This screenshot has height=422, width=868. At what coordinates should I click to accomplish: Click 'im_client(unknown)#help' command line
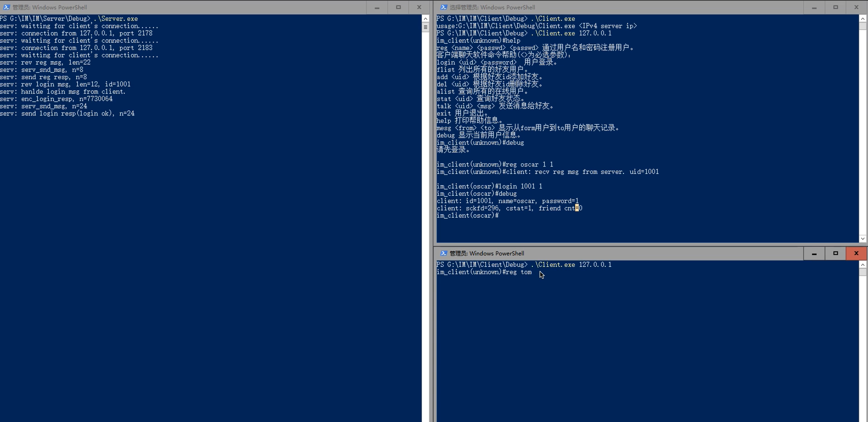(x=479, y=40)
